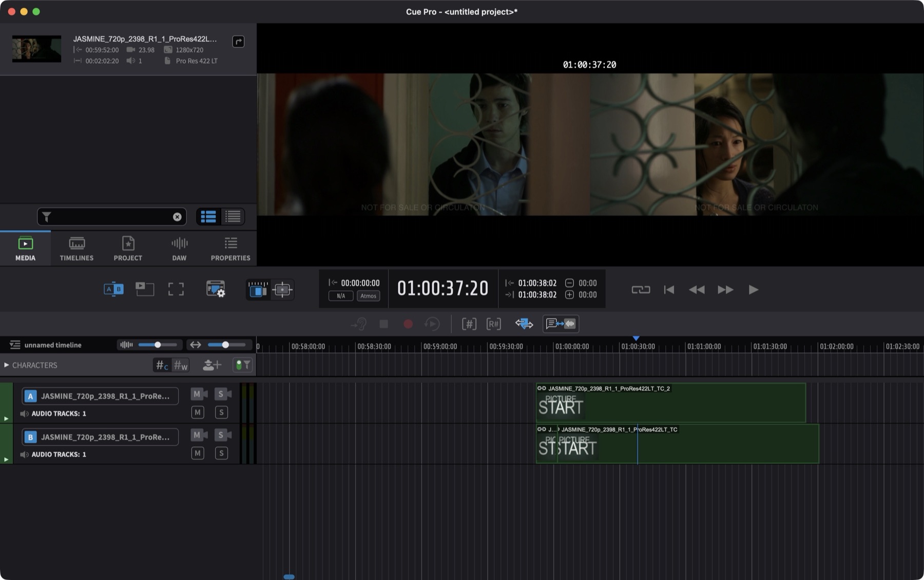Expand the CHARACTERS section
Image resolution: width=924 pixels, height=580 pixels.
(6, 365)
